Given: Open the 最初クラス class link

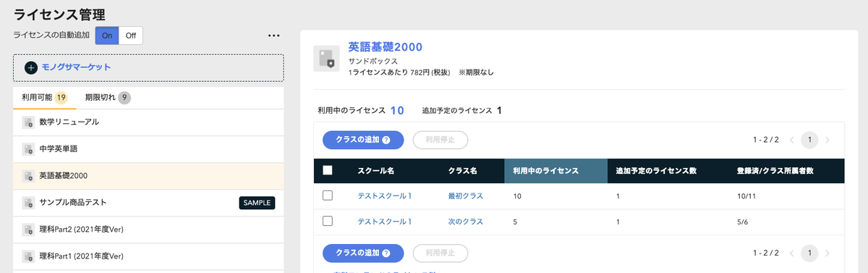Looking at the screenshot, I should point(465,196).
